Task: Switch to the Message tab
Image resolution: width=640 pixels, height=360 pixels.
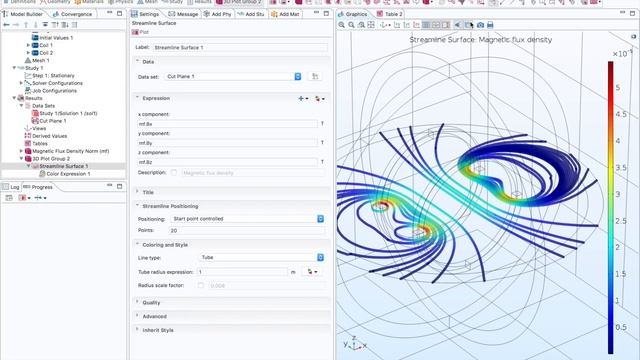Action: [x=183, y=14]
